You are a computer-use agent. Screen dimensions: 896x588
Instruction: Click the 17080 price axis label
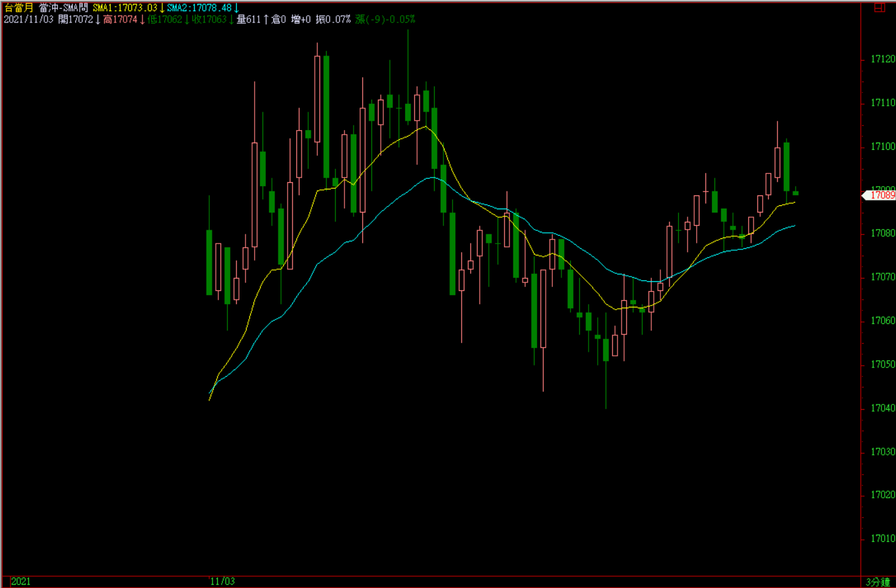(883, 234)
